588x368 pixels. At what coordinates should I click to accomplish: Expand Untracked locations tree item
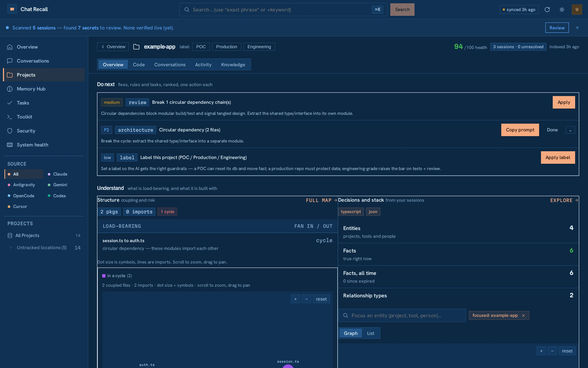coord(11,247)
